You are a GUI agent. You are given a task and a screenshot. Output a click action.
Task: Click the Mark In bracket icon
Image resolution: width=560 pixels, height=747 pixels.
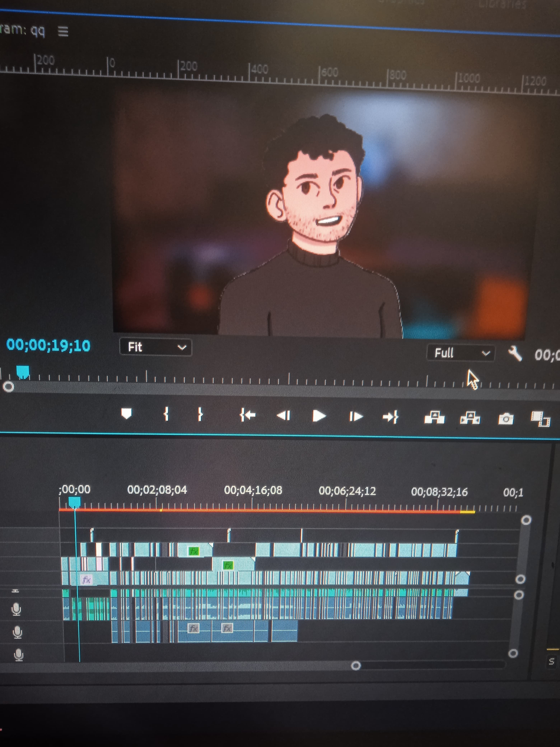[166, 414]
